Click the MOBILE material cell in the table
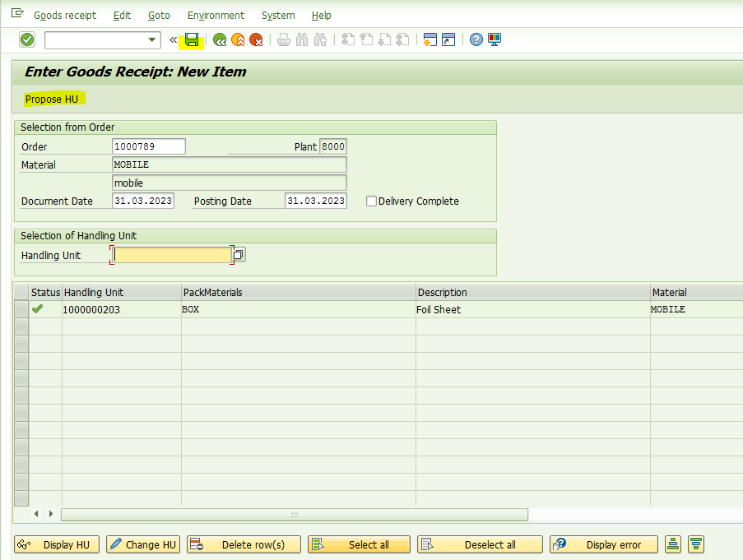Screen dimensions: 743x560 click(x=697, y=309)
